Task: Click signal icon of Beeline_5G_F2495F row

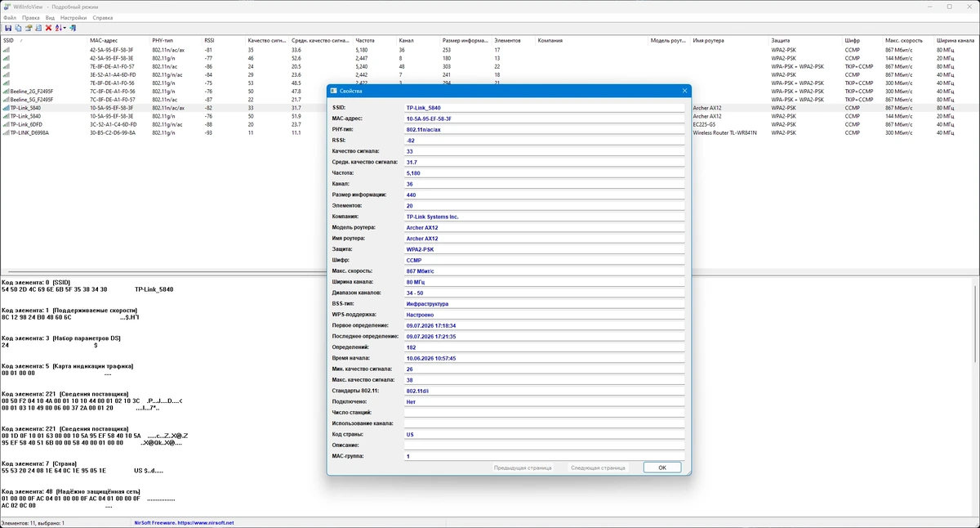Action: click(6, 100)
